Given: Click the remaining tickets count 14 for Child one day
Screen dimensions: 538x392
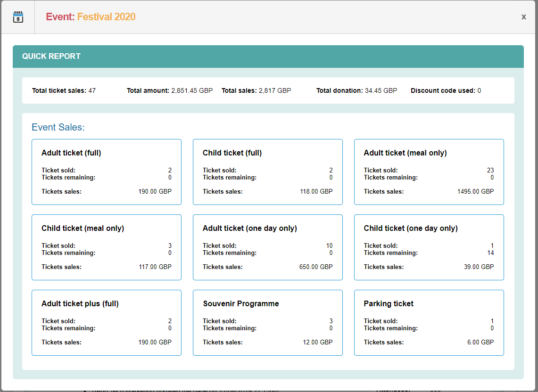Looking at the screenshot, I should pos(491,253).
